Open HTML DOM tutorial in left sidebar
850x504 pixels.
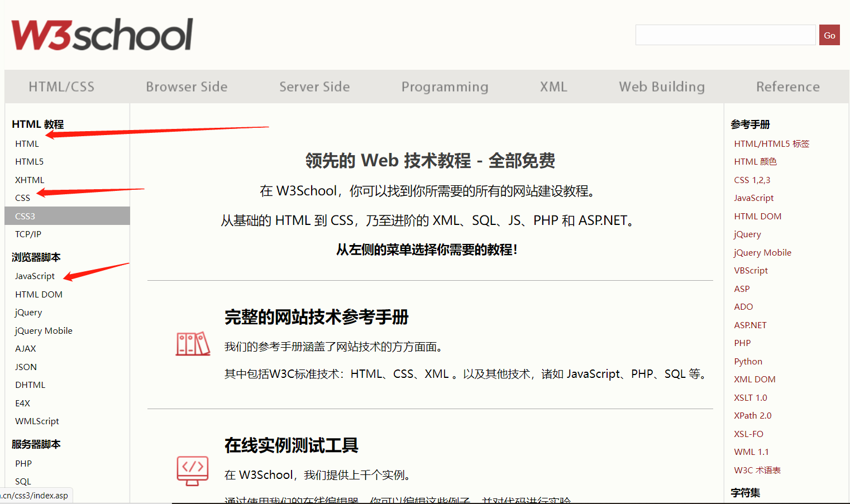[x=39, y=294]
